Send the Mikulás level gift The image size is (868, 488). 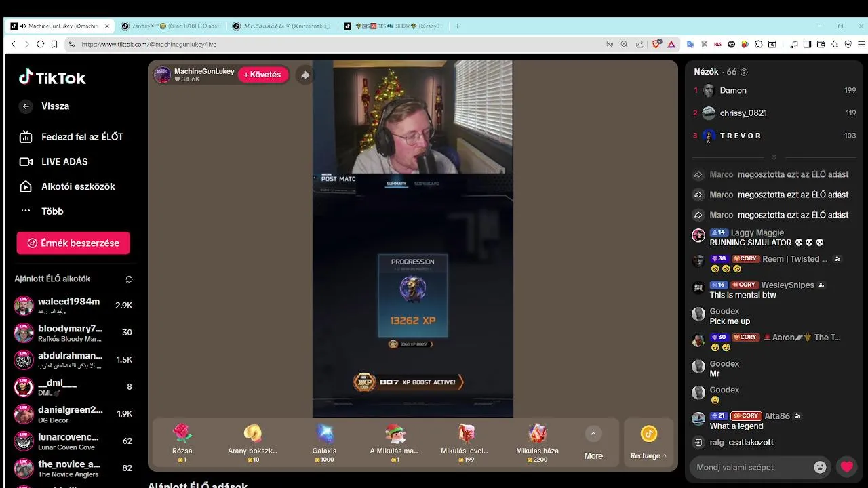465,443
